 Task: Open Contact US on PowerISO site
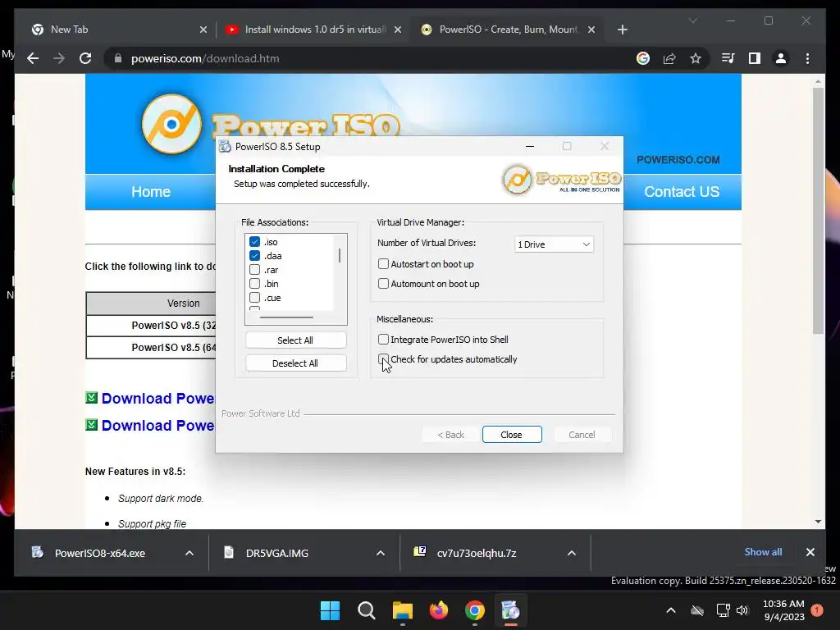pos(682,192)
